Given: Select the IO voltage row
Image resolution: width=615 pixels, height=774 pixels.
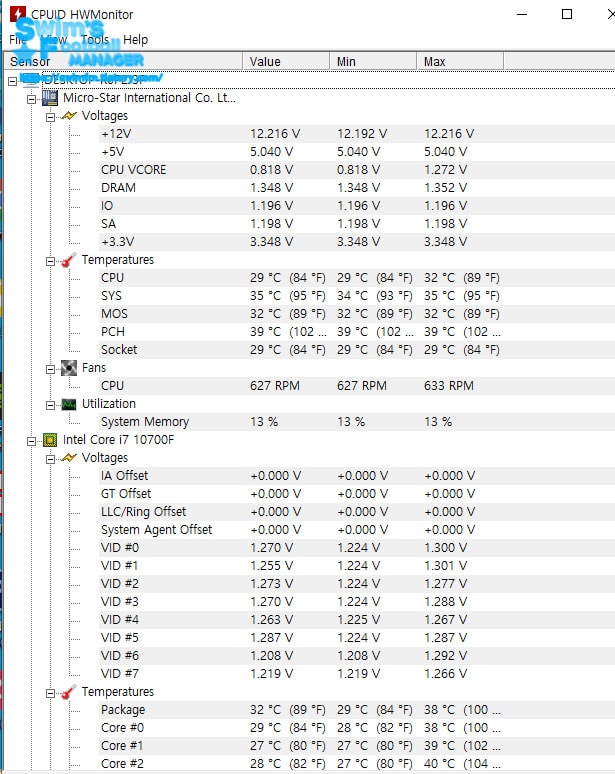Looking at the screenshot, I should [x=356, y=206].
